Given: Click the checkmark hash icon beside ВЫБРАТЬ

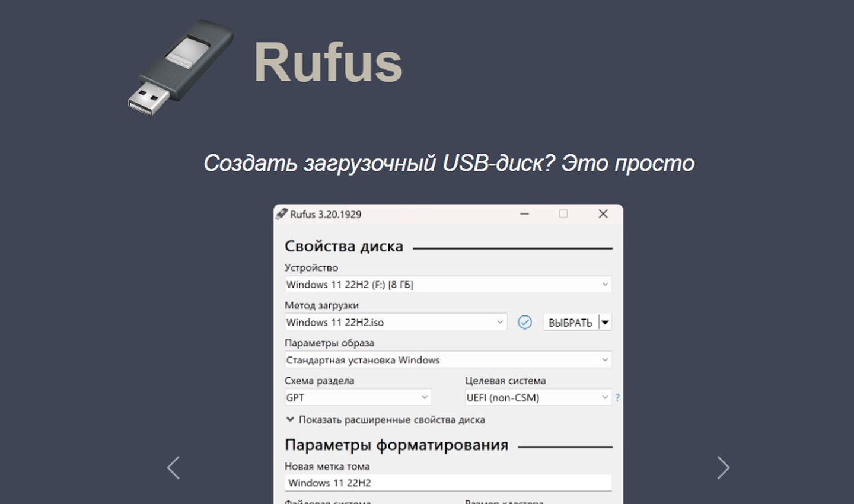Looking at the screenshot, I should [x=525, y=322].
